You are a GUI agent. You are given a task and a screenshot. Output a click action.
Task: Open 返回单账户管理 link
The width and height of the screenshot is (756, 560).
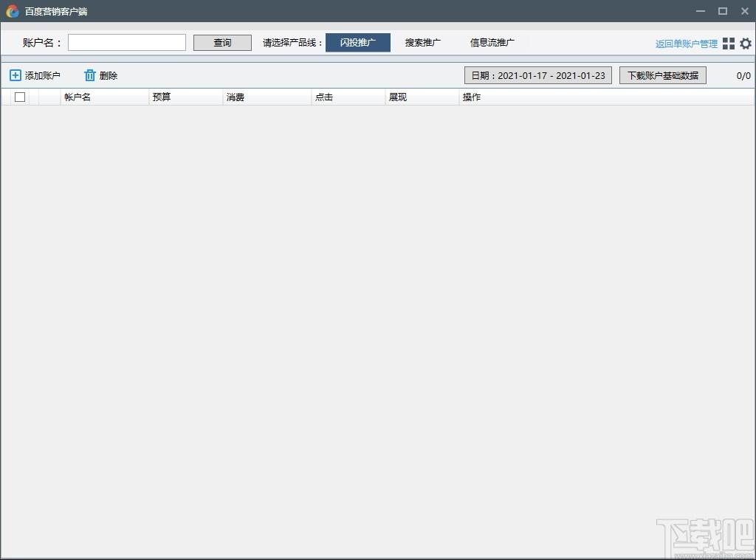(686, 44)
